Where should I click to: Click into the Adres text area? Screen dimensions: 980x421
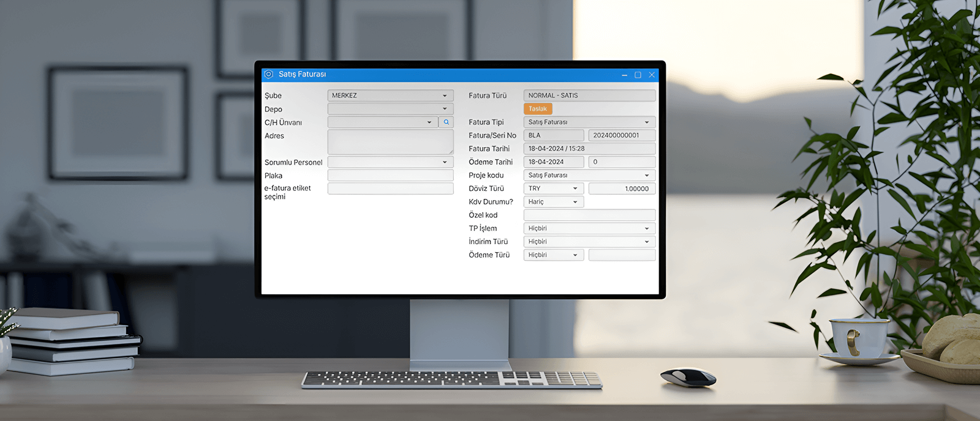click(x=390, y=142)
